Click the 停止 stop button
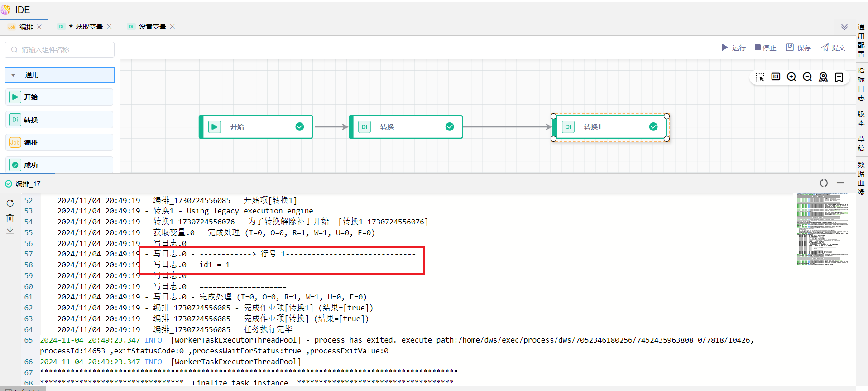 coord(765,48)
